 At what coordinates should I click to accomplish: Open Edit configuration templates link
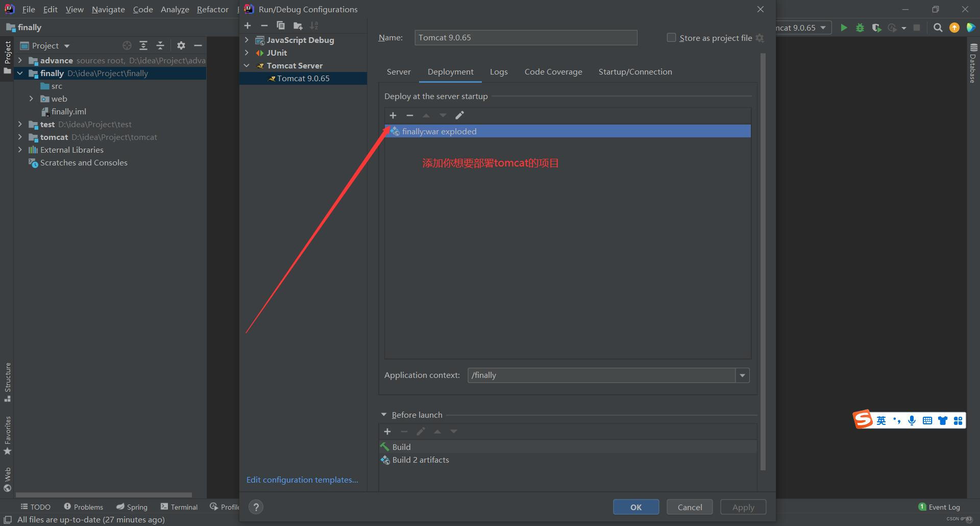click(302, 480)
